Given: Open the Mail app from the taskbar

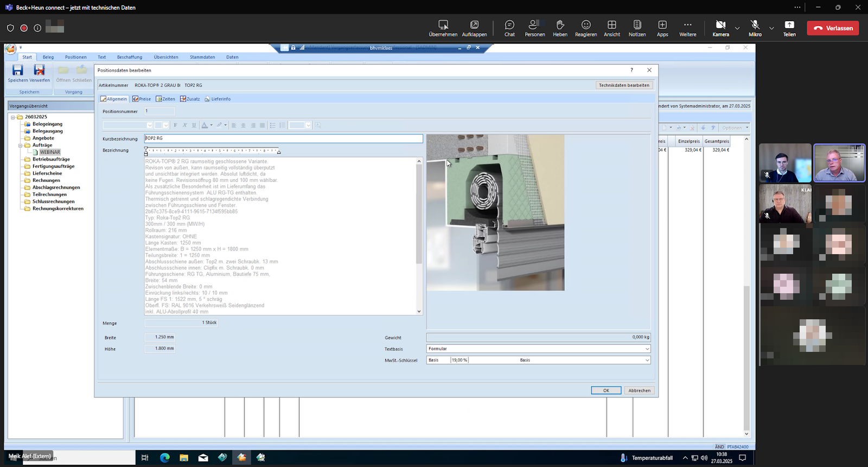Looking at the screenshot, I should [203, 458].
